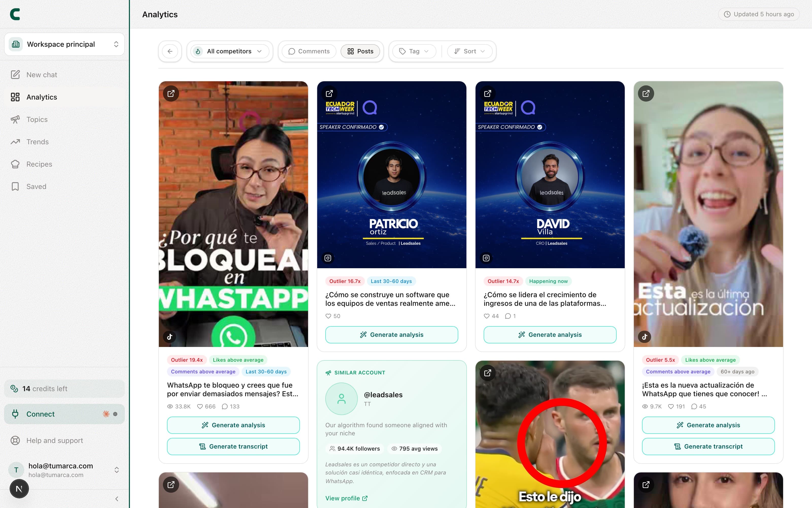Open the WhatsApp bloqueo post externally
Screen dimensions: 812x508
[171, 93]
